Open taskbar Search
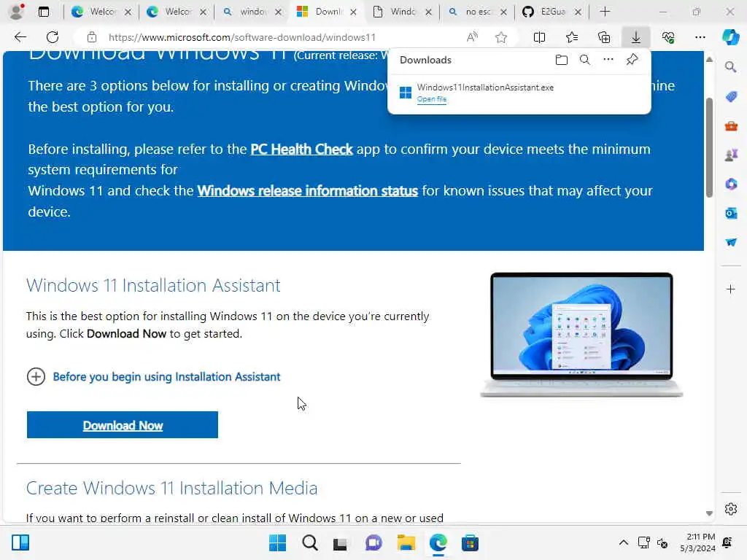The width and height of the screenshot is (747, 560). tap(309, 542)
